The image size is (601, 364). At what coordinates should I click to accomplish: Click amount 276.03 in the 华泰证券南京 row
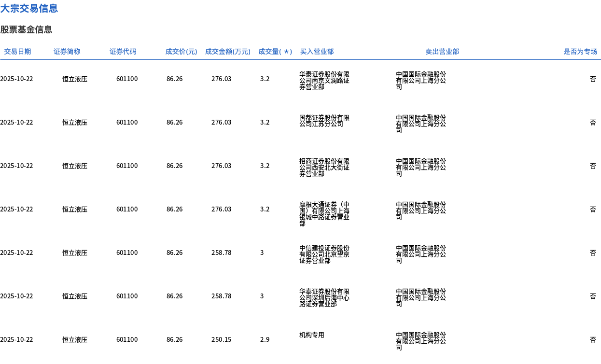[221, 79]
